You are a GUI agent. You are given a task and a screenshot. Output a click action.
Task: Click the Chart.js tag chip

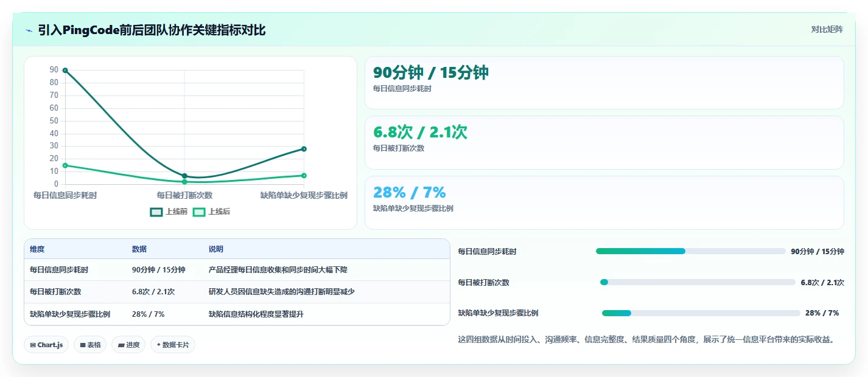(x=47, y=345)
